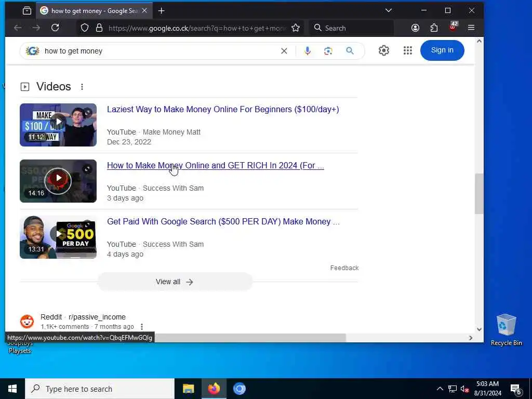Click the Reddit site icon
532x399 pixels.
coord(27,321)
